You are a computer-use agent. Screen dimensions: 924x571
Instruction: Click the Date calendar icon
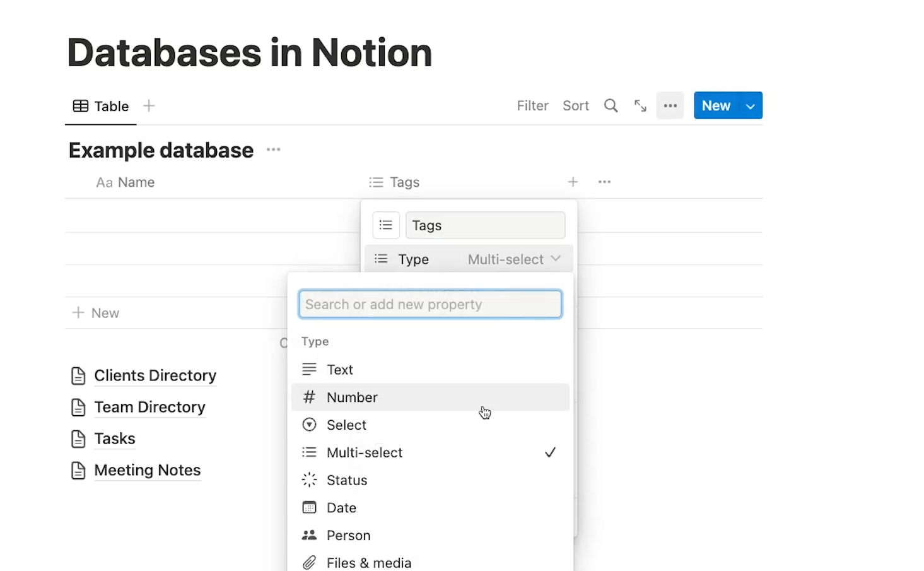[x=309, y=507]
